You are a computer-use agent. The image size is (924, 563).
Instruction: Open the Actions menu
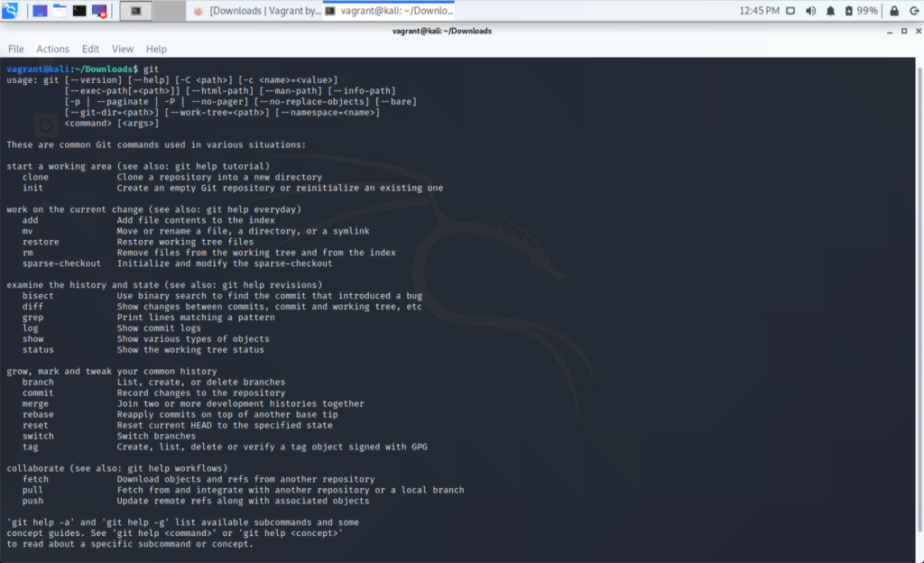52,49
